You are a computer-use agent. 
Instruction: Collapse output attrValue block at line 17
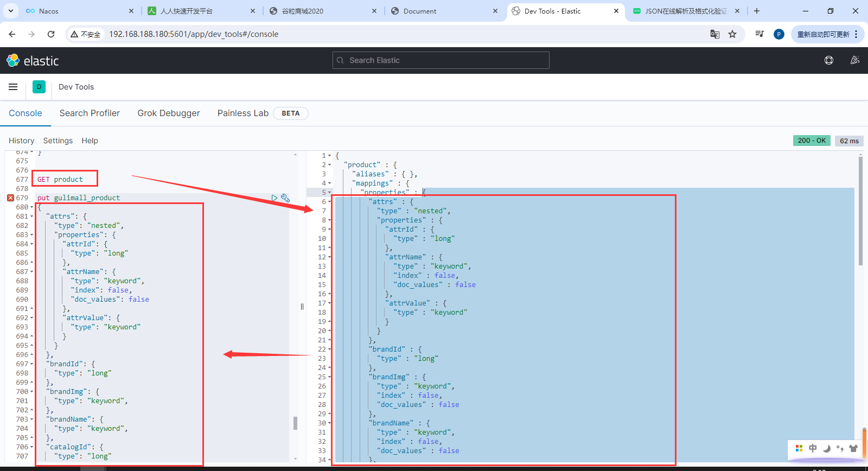tap(329, 303)
